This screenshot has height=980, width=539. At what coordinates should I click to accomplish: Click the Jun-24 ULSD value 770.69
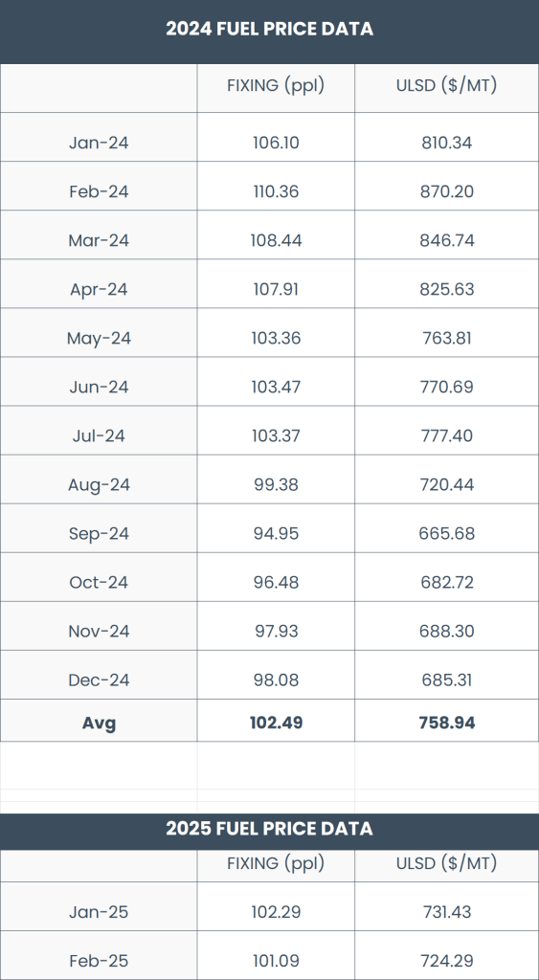click(x=446, y=387)
